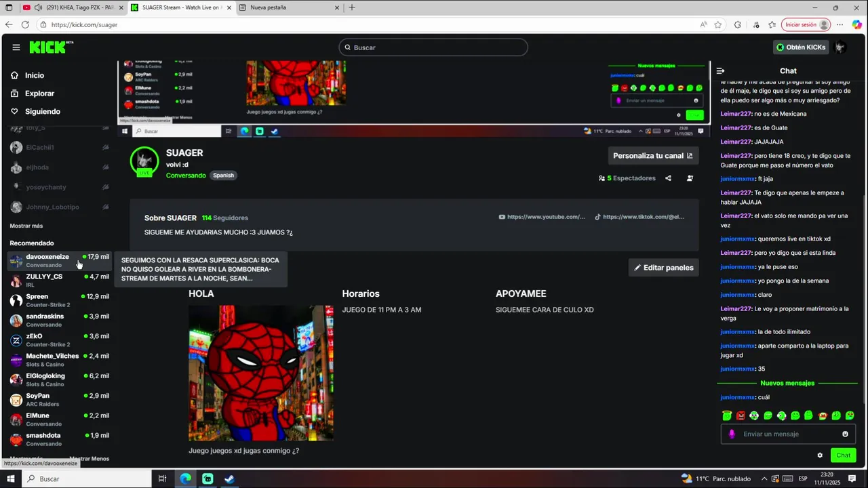Open the browser extensions puzzle icon

coord(737,24)
